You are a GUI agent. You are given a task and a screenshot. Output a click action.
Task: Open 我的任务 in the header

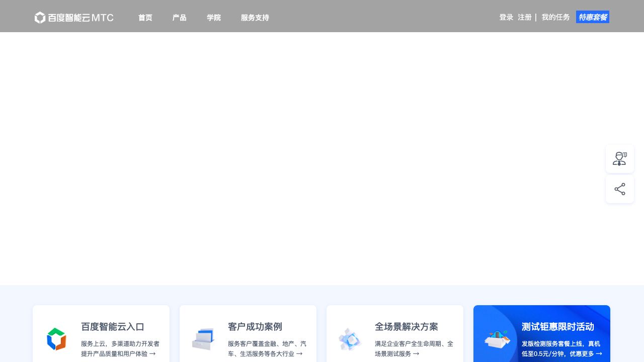coord(555,17)
